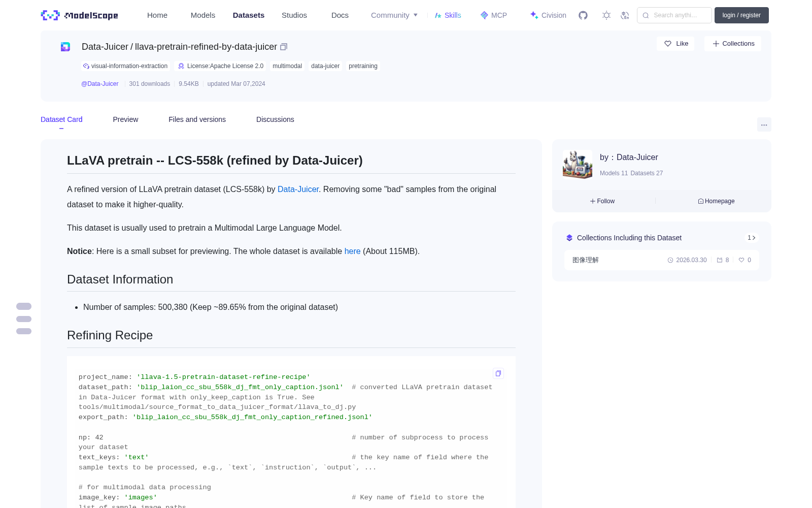Copy the dataset name icon
This screenshot has height=508, width=812.
[x=284, y=47]
